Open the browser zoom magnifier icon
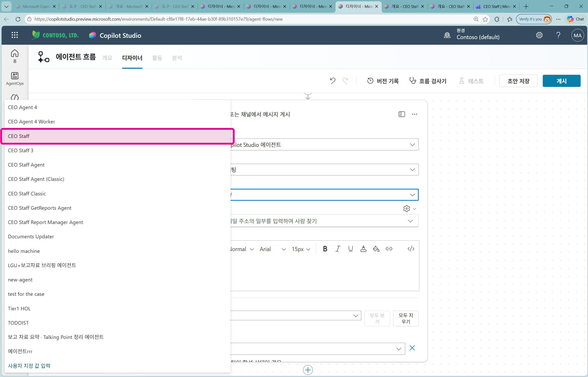 click(x=476, y=19)
